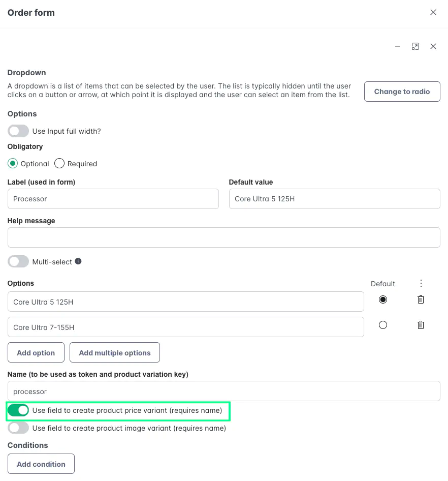Focus the Help message input field
This screenshot has height=481, width=448.
click(223, 237)
